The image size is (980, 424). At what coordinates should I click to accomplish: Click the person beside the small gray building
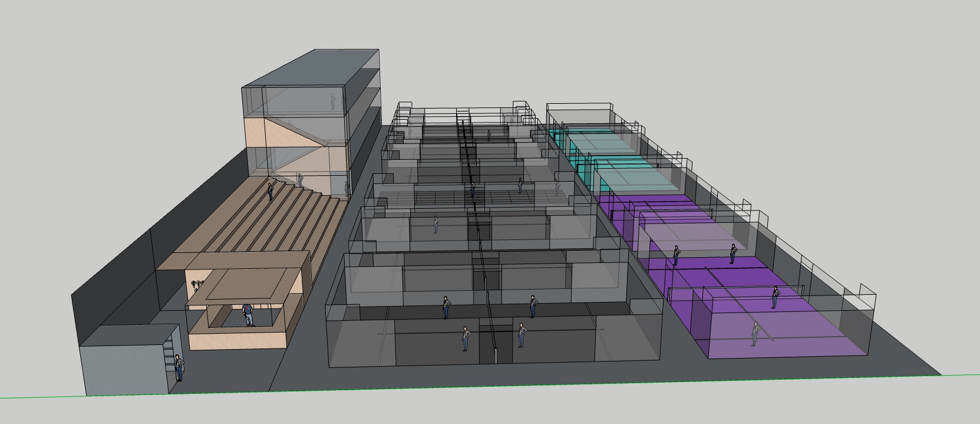pyautogui.click(x=179, y=367)
